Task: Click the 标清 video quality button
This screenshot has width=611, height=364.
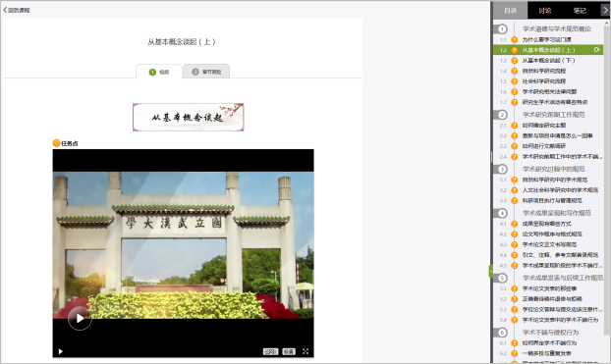Action: (x=289, y=351)
